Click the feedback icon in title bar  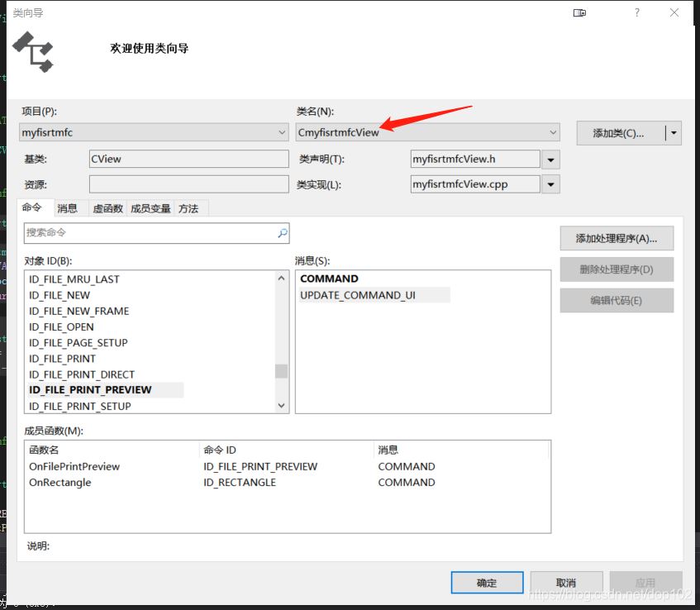579,13
